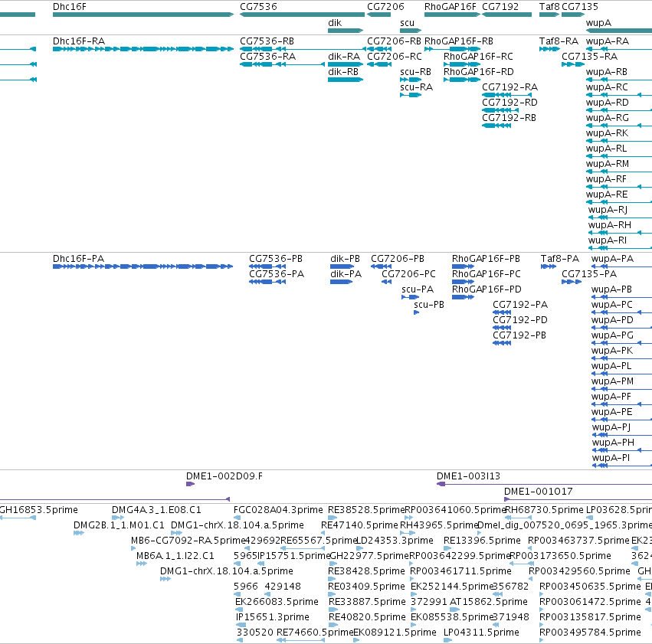
Task: Open protein scu-PB
Action: pyautogui.click(x=429, y=305)
